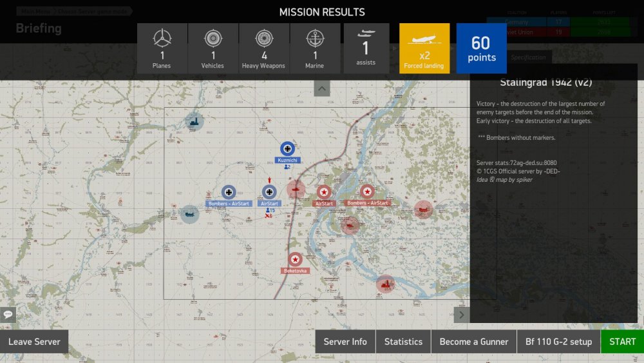The image size is (644, 363).
Task: Click the Marine anchor tile
Action: coord(315,48)
